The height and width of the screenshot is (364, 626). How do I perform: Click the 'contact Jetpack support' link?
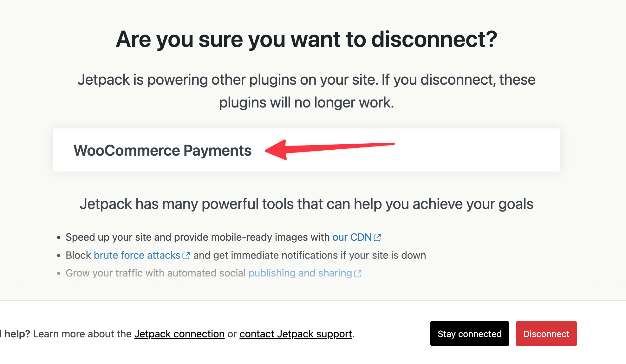coord(296,334)
